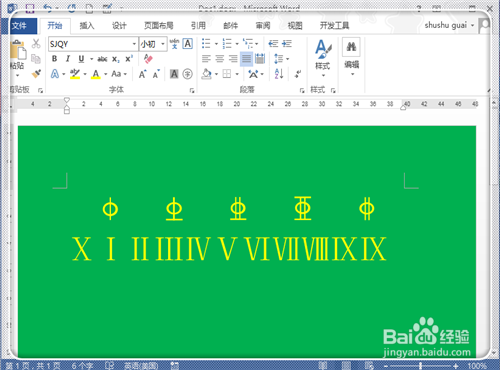This screenshot has width=500, height=370.
Task: Click the shrink font size icon
Action: [156, 74]
